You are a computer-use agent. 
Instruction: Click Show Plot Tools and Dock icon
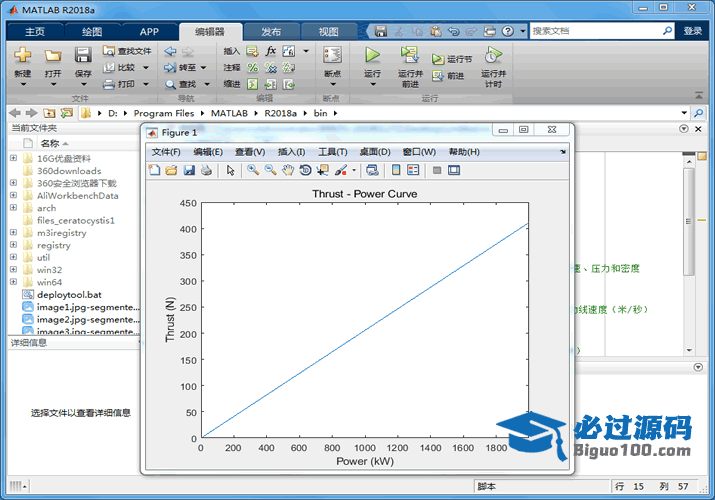click(454, 170)
